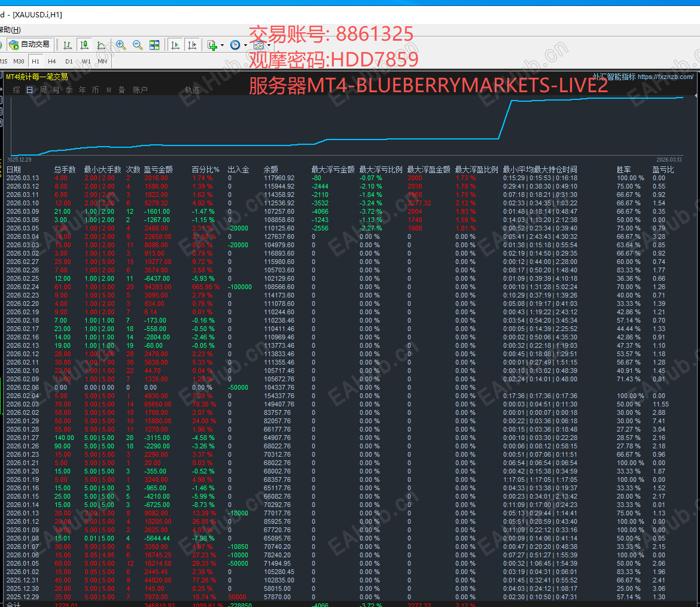This screenshot has width=700, height=607.
Task: Switch to the 周 weekly tab
Action: pos(43,90)
